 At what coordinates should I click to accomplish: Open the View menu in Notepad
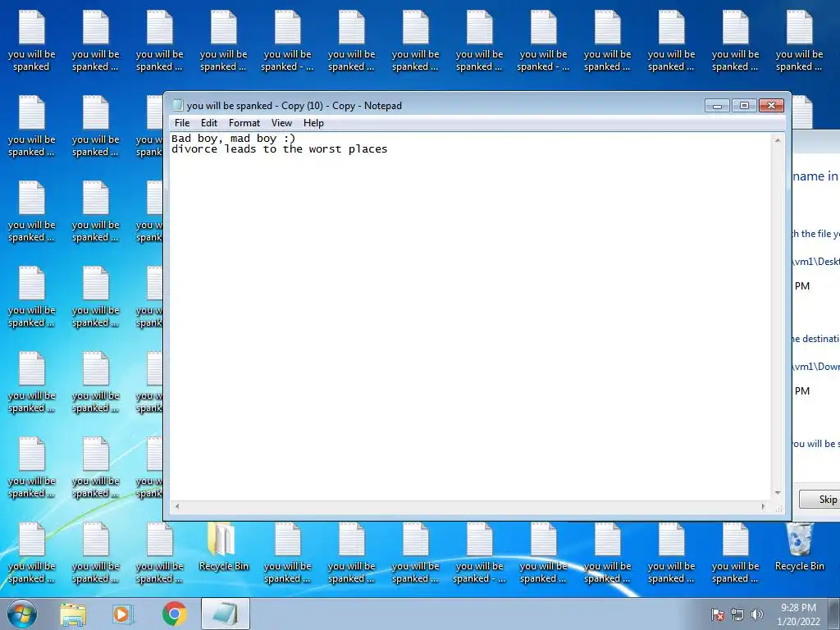[281, 123]
